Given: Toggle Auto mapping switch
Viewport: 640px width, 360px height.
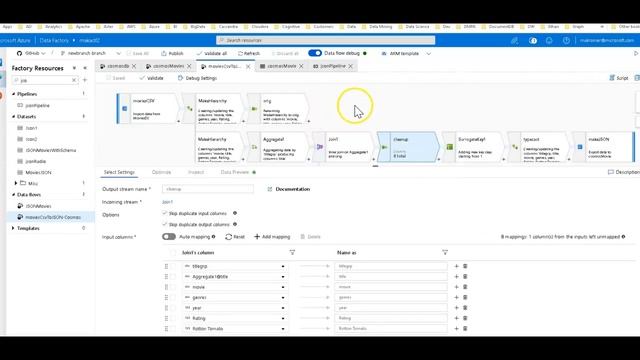Looking at the screenshot, I should coord(169,237).
